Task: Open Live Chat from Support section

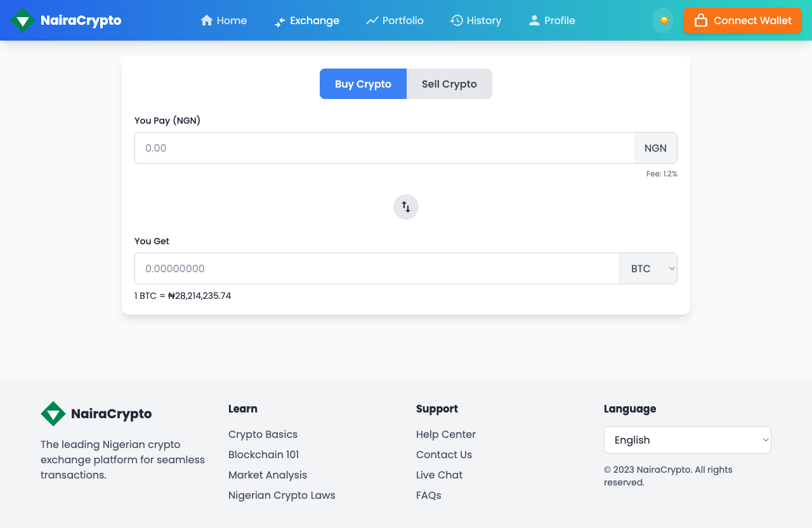Action: click(x=439, y=475)
